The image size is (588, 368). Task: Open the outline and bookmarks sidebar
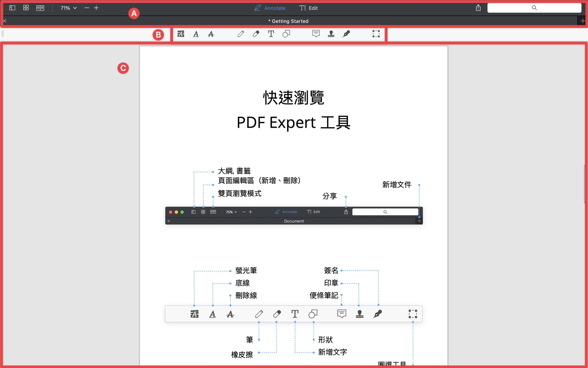coord(12,8)
